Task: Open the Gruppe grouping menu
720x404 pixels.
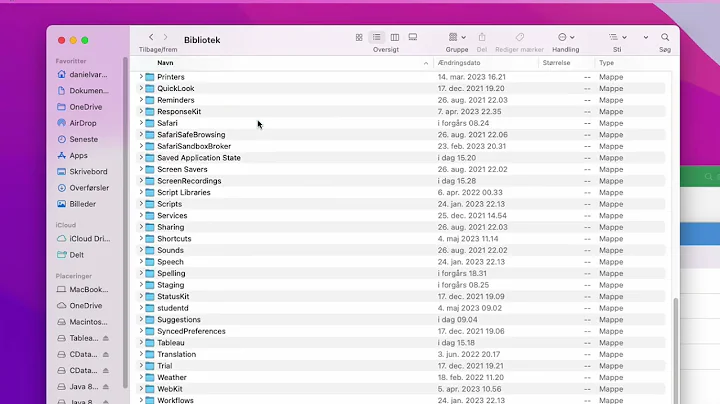Action: (x=457, y=37)
